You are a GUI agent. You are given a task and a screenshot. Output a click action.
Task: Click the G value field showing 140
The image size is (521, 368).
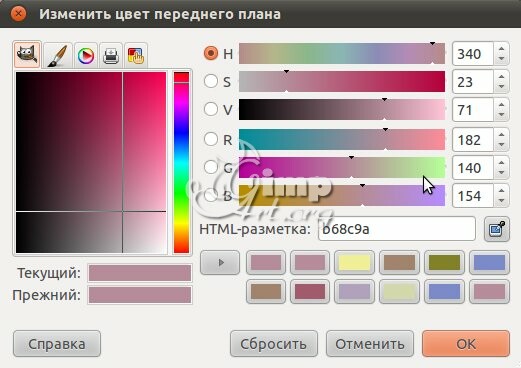pyautogui.click(x=473, y=168)
